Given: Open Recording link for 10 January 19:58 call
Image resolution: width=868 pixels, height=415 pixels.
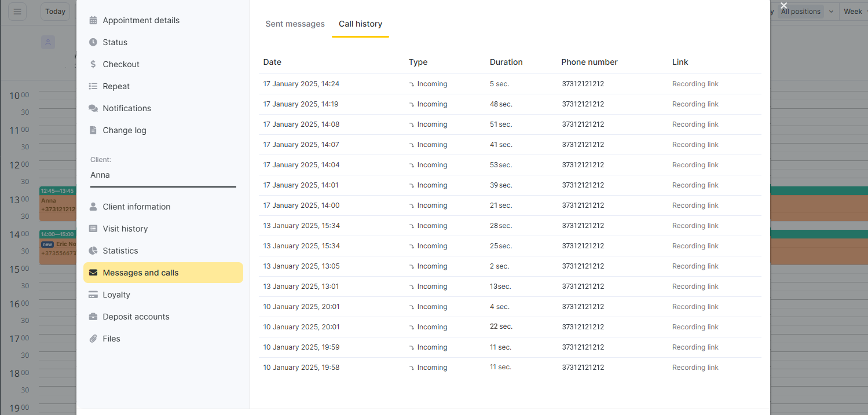Looking at the screenshot, I should click(x=695, y=368).
